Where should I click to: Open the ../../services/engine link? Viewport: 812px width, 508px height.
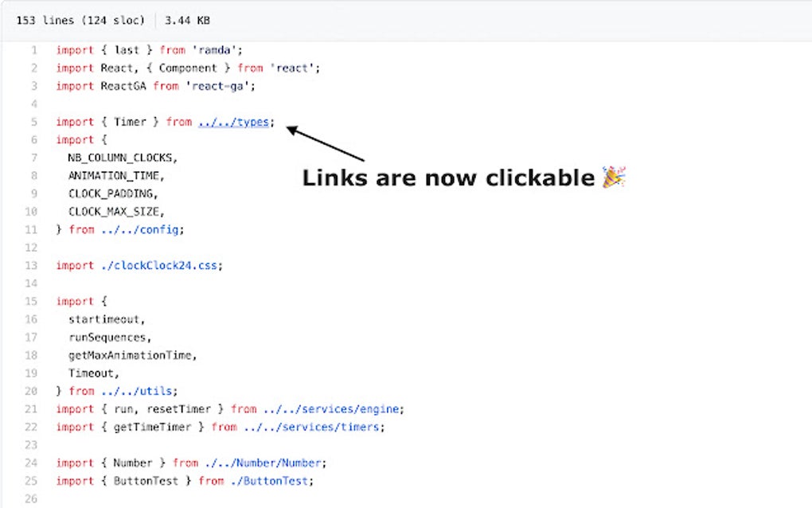pos(331,409)
